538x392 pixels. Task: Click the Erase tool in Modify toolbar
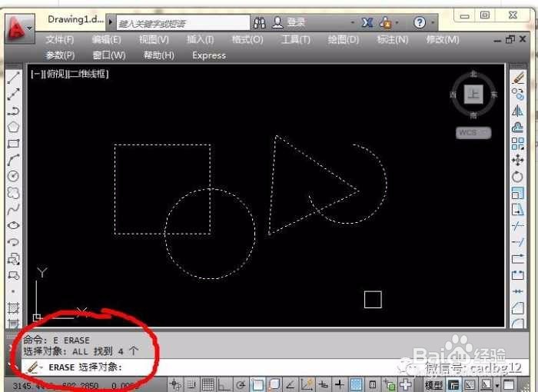tap(518, 78)
